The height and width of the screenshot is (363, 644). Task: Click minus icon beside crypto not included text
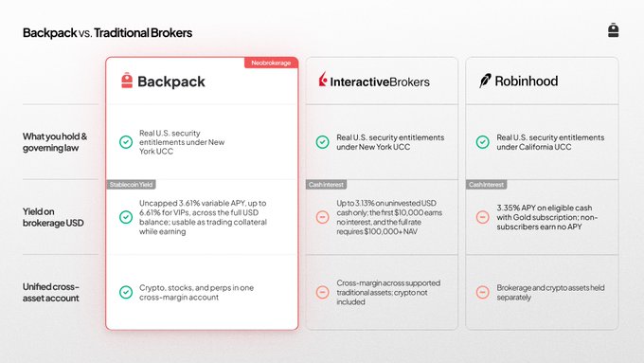[x=322, y=292]
